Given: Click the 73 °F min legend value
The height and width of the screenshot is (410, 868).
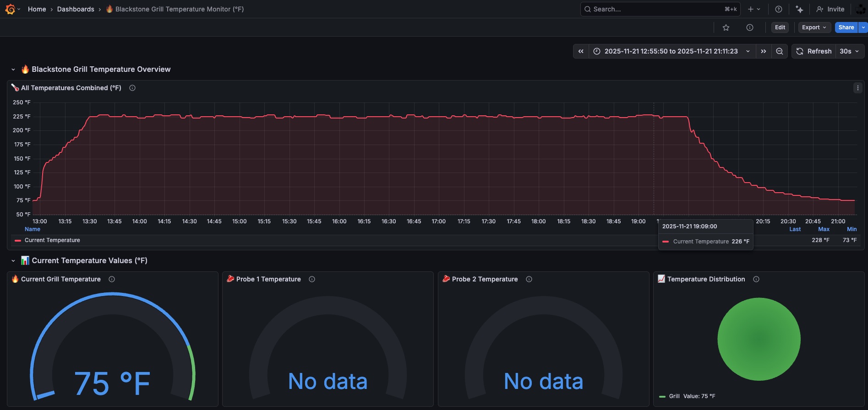Looking at the screenshot, I should click(x=850, y=240).
